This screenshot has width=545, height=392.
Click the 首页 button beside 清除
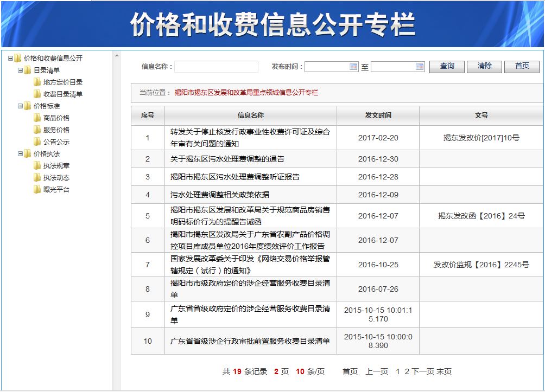[x=522, y=66]
